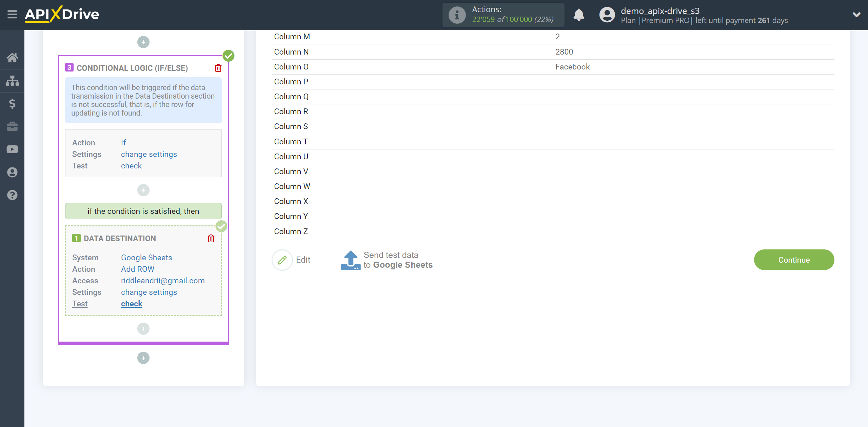Open Google Sheets system link
The width and height of the screenshot is (868, 427).
coord(146,258)
